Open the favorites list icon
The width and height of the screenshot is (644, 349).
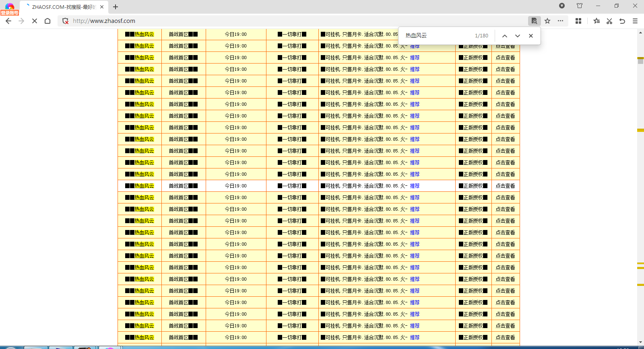[x=597, y=21]
